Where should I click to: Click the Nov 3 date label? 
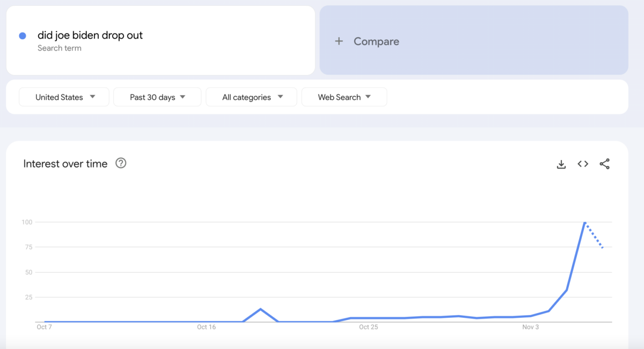[531, 326]
